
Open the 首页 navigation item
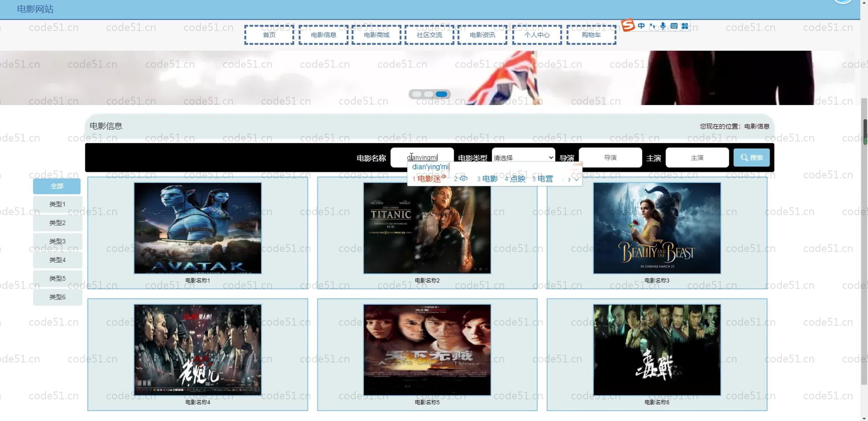[x=269, y=35]
